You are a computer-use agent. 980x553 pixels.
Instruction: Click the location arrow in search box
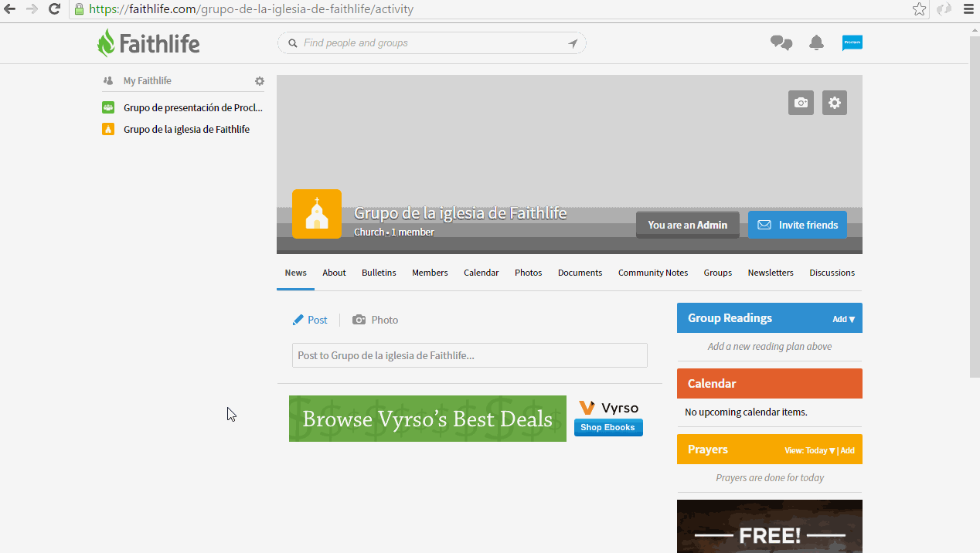pyautogui.click(x=573, y=43)
